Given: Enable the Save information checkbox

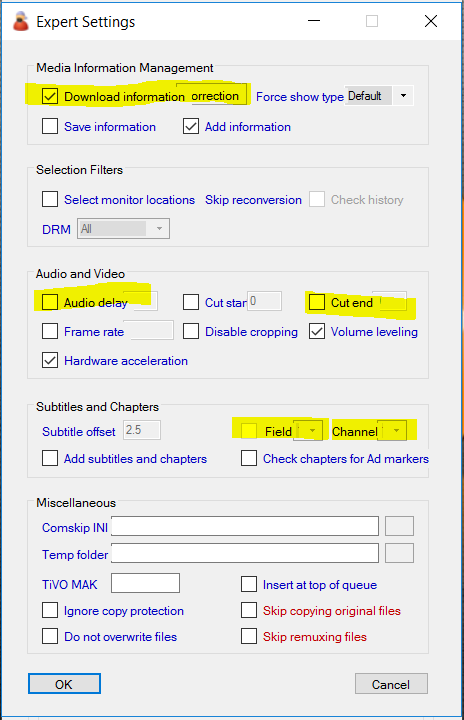Looking at the screenshot, I should pos(50,126).
